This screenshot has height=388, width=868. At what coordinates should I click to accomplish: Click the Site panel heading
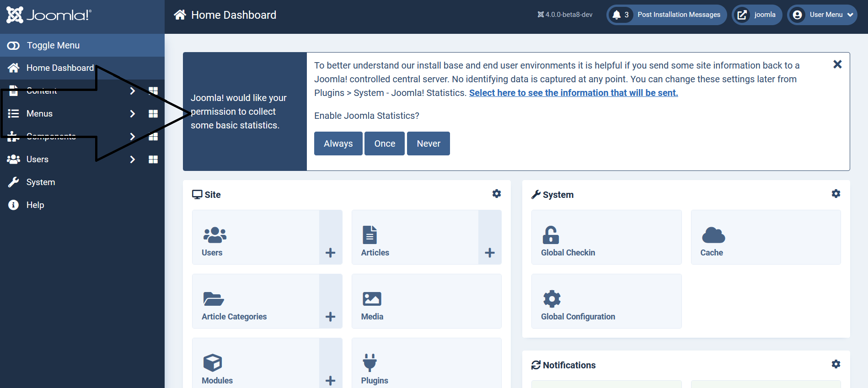click(206, 195)
